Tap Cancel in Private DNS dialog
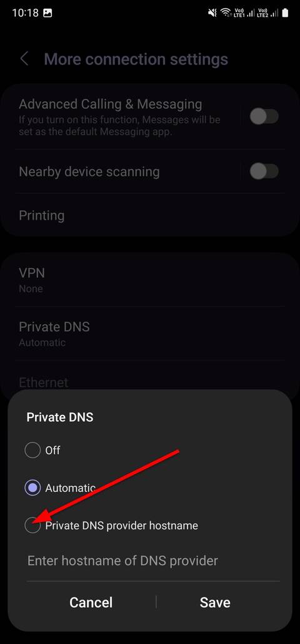The height and width of the screenshot is (644, 300). 91,602
